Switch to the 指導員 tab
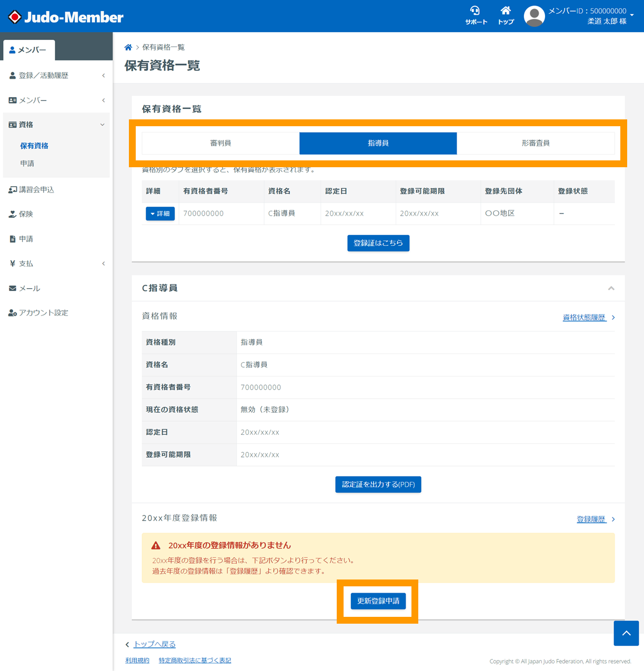The width and height of the screenshot is (644, 671). 378,143
